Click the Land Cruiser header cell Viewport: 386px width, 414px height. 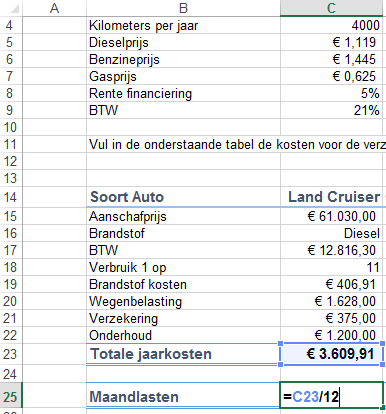(331, 197)
